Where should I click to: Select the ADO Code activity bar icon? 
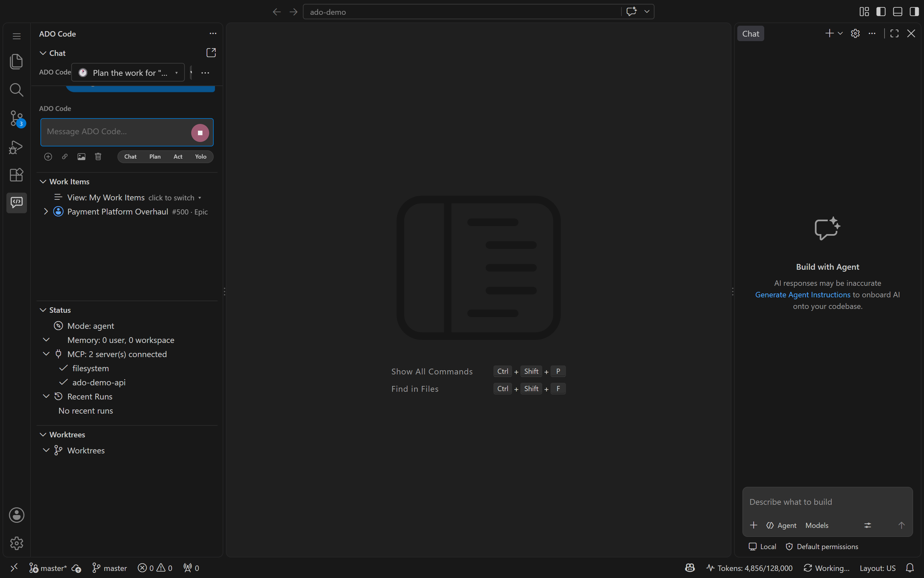coord(16,203)
